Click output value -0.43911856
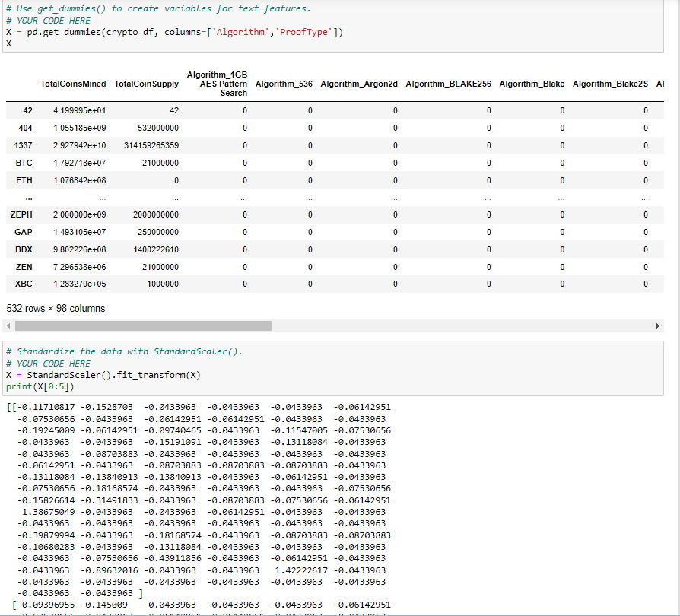 point(173,558)
